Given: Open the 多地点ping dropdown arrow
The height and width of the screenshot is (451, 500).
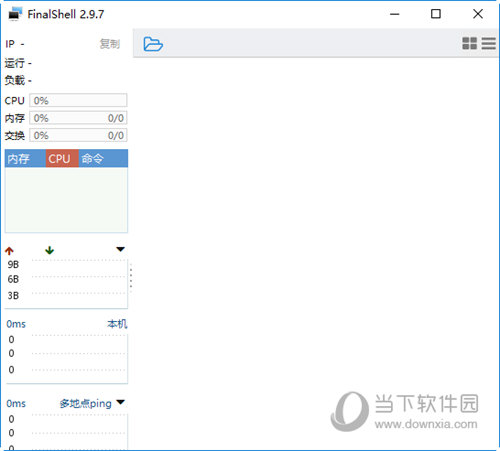Looking at the screenshot, I should pos(120,402).
